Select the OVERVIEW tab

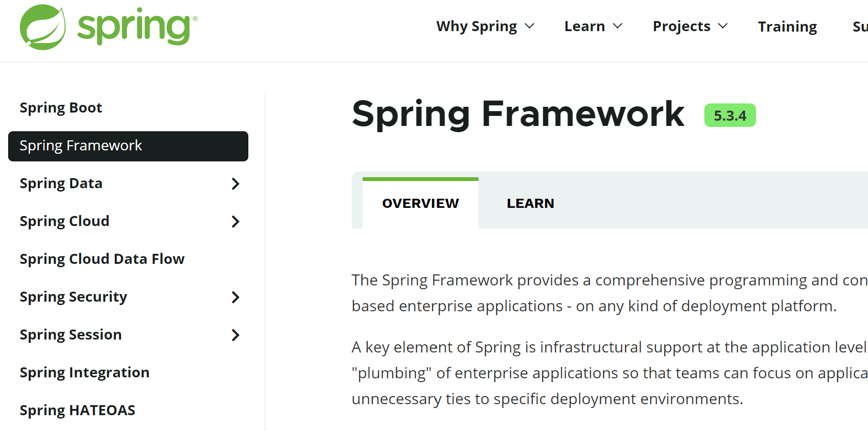(420, 203)
